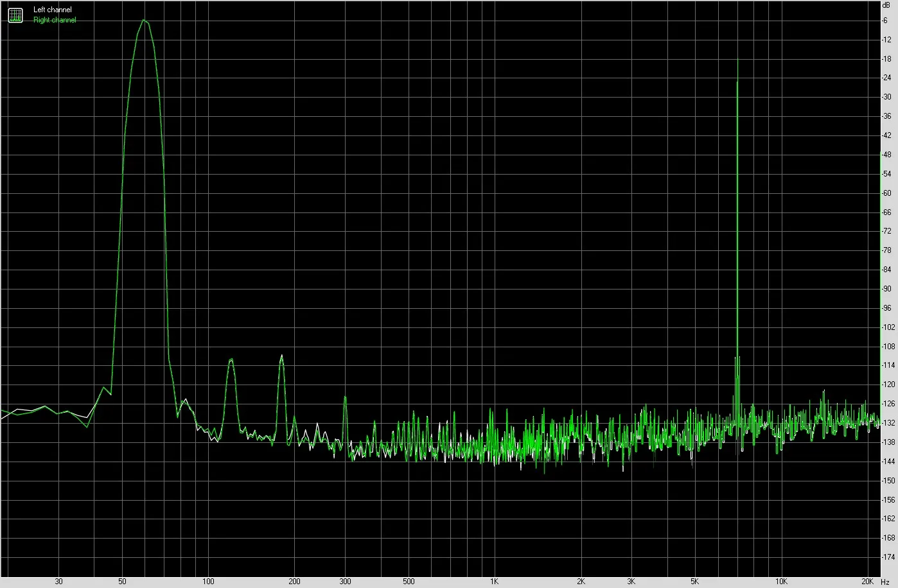Viewport: 898px width, 588px height.
Task: Click the 100 Hz frequency axis label
Action: 208,582
